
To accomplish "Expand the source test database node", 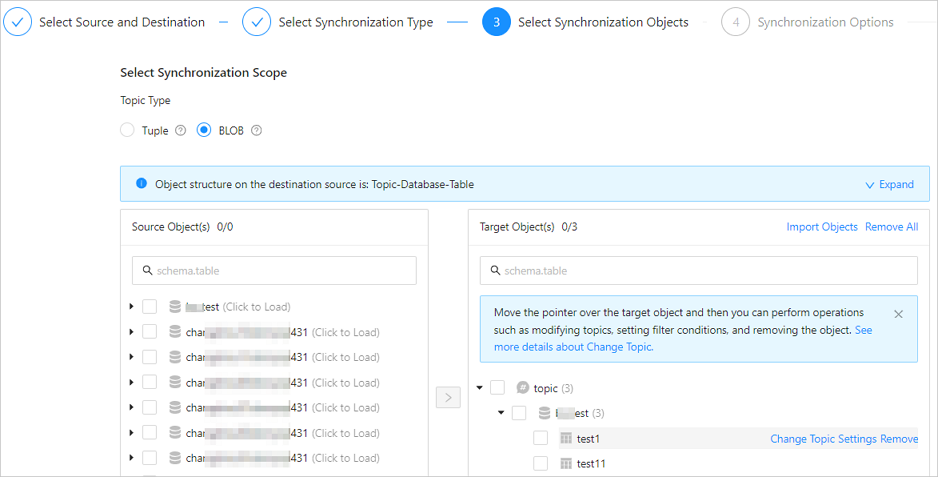I will [132, 307].
